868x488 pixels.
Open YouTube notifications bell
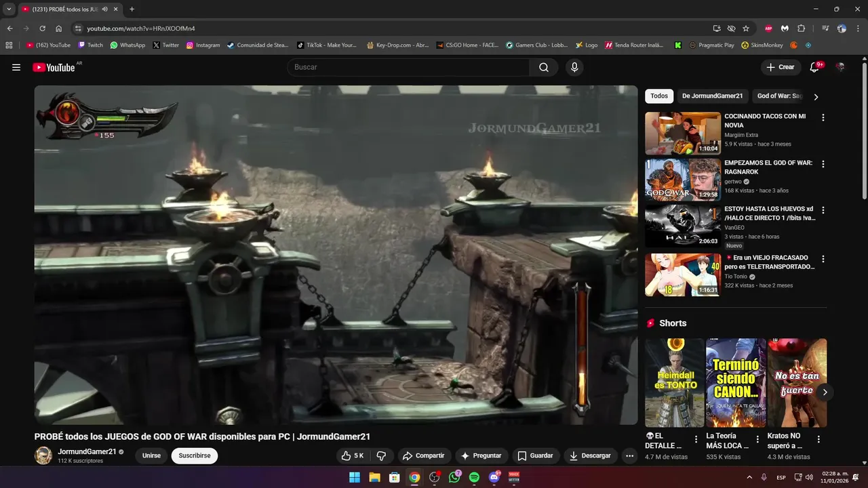(x=814, y=67)
